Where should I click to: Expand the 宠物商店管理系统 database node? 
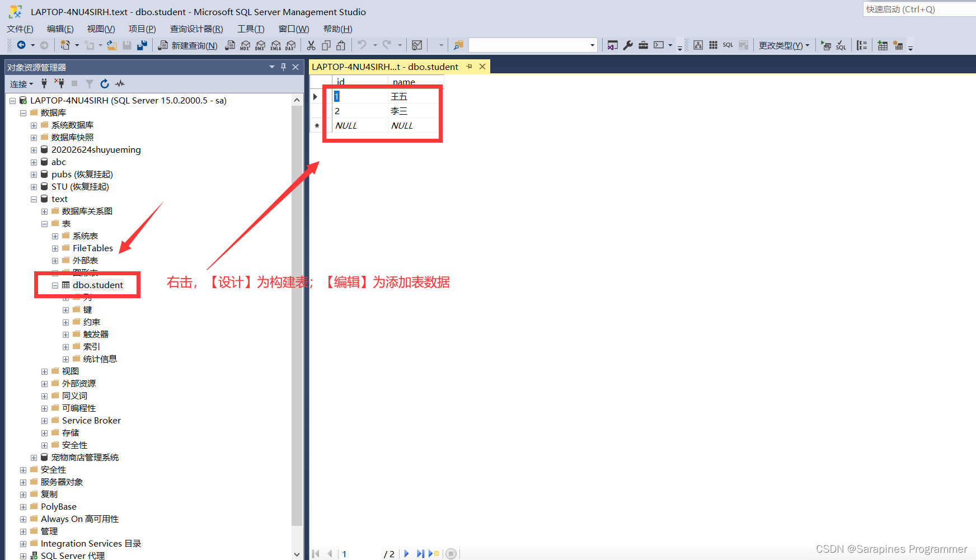click(x=34, y=458)
